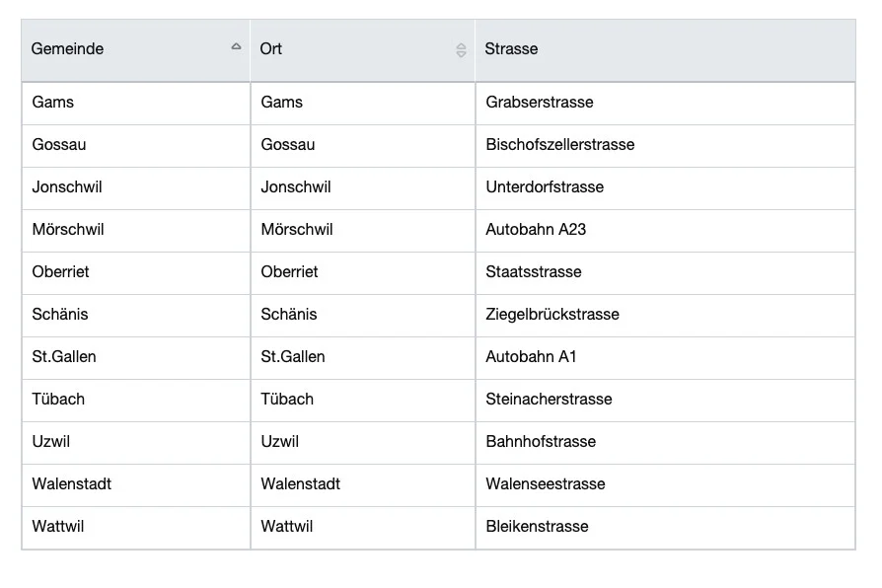The image size is (882, 588).
Task: Click the Ort column sort arrows icon
Action: 461,50
